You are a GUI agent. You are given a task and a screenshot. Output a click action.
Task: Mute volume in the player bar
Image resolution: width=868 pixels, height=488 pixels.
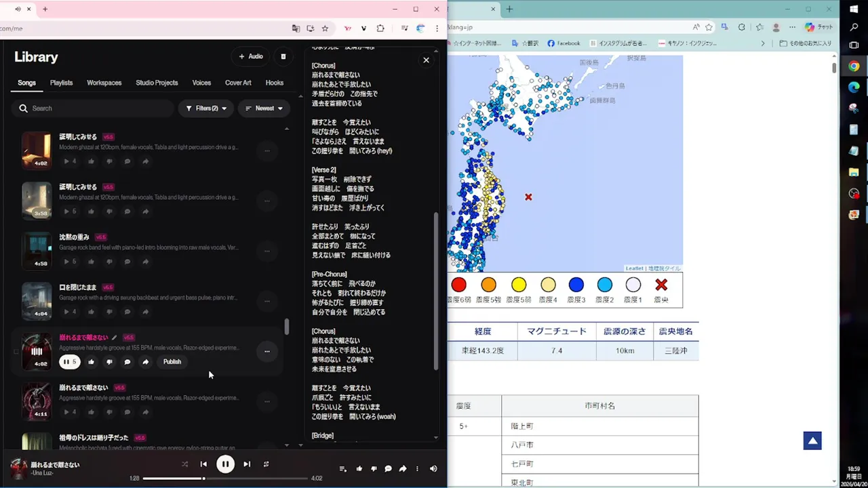click(433, 468)
